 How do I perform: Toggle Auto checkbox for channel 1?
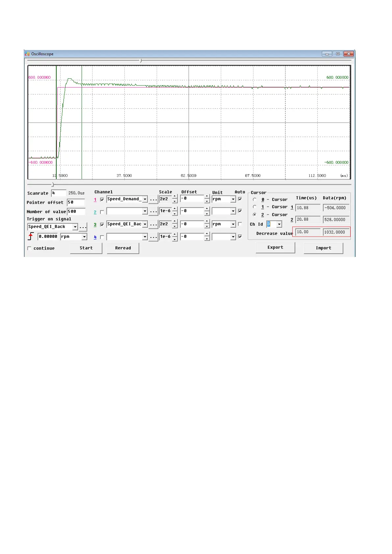coord(240,199)
